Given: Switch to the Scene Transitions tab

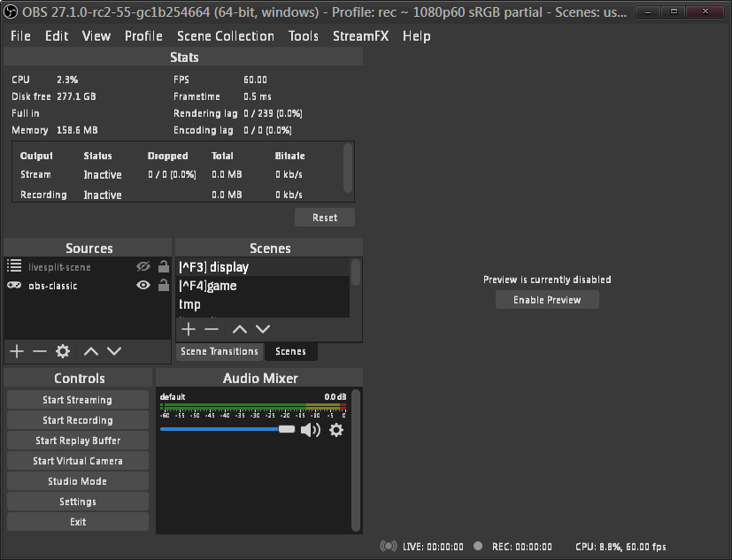Looking at the screenshot, I should (219, 351).
